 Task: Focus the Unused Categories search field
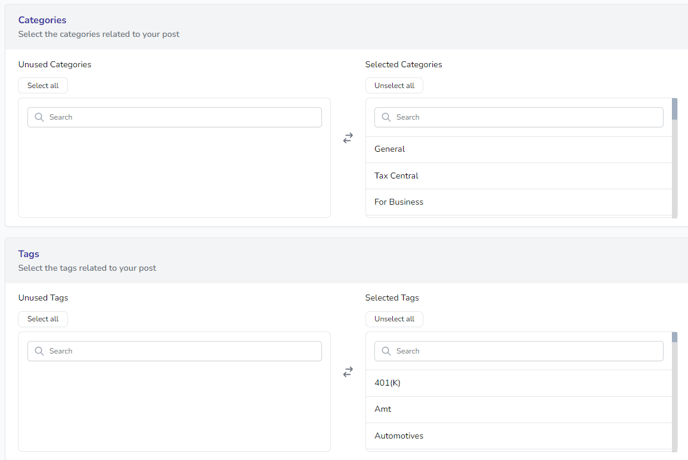pyautogui.click(x=180, y=117)
